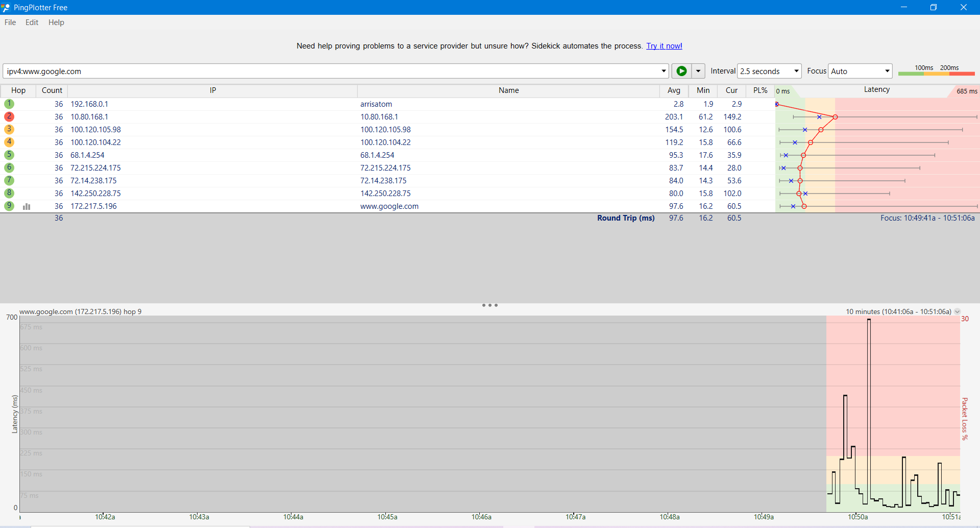980x528 pixels.
Task: Click the 100ms 200ms latency color scale
Action: click(x=937, y=71)
